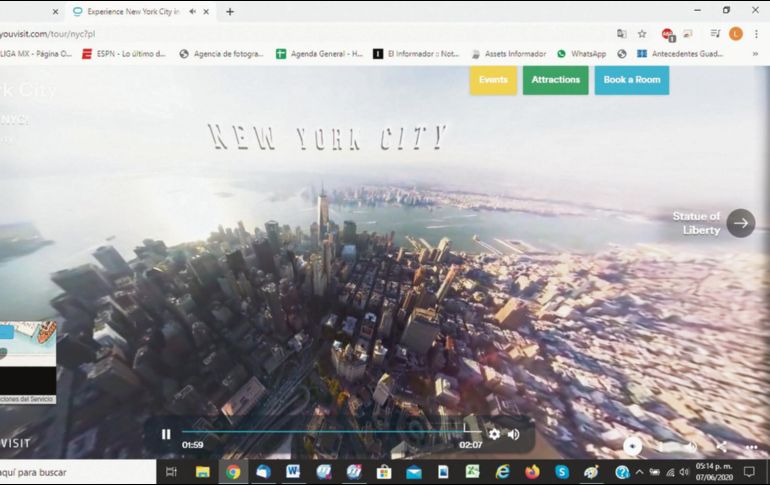Viewport: 770px width, 485px height.
Task: Close the Experience New York City tab
Action: coord(206,12)
